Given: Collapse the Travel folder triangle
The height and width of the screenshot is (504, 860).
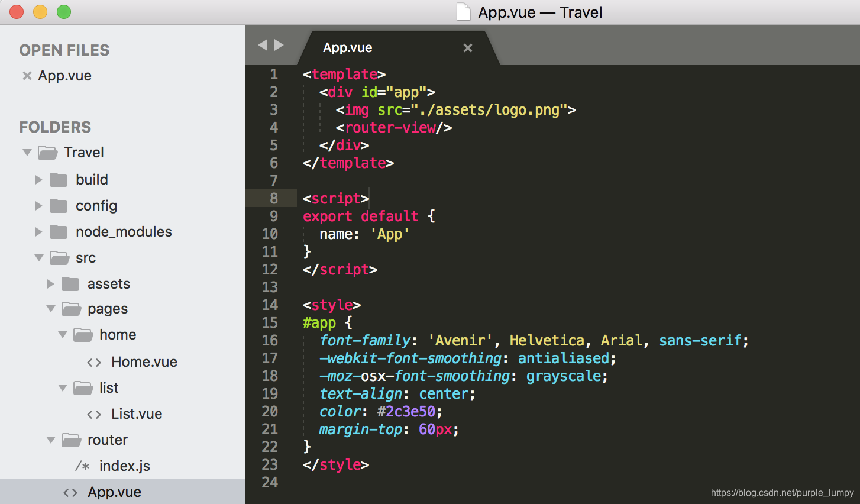Looking at the screenshot, I should (x=27, y=153).
